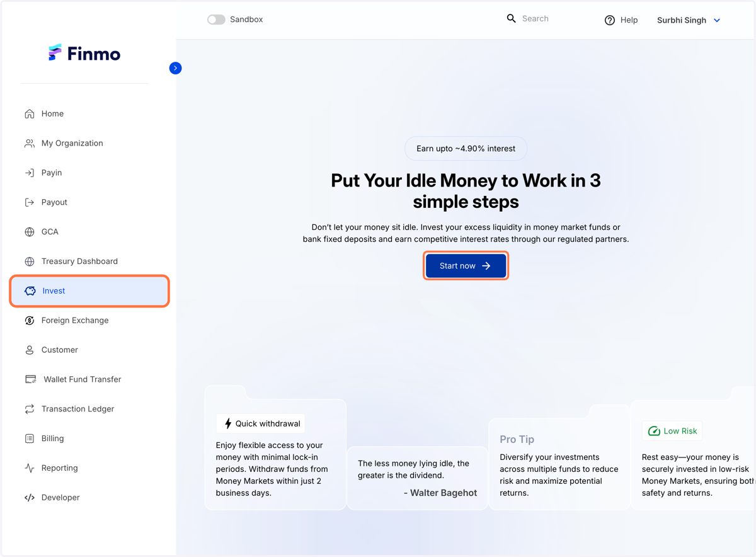Click the Finmo logo
Image resolution: width=756 pixels, height=557 pixels.
point(84,54)
